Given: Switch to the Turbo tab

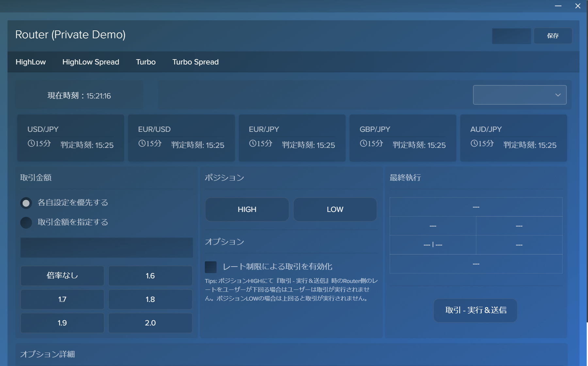Looking at the screenshot, I should coord(146,62).
